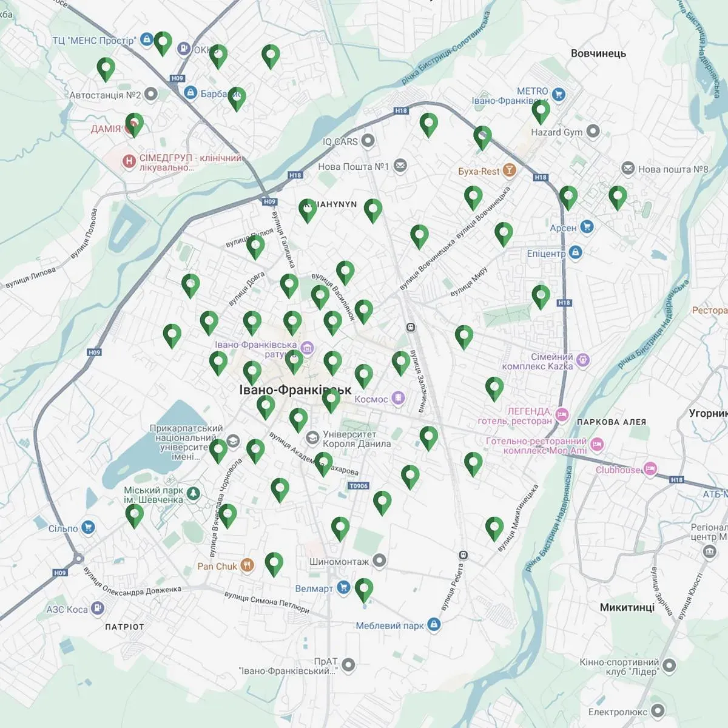
Task: Click the Епіцентр shopping bag icon
Action: pos(576,252)
